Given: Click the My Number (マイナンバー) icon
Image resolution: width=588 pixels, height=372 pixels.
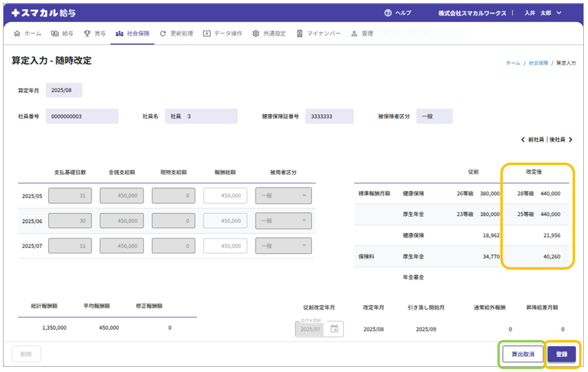Looking at the screenshot, I should [300, 34].
